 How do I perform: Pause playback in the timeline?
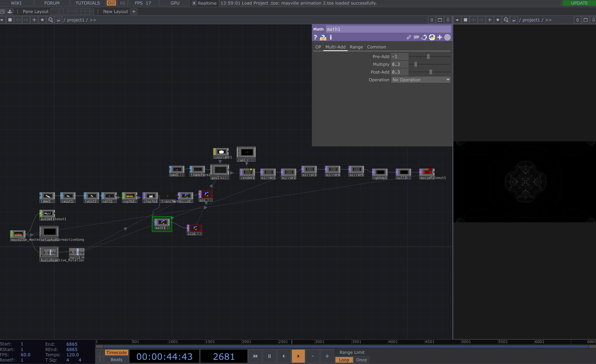click(x=269, y=356)
